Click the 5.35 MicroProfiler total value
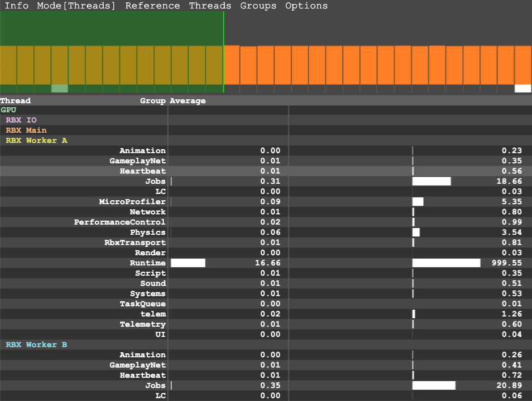This screenshot has width=532, height=401. [512, 202]
